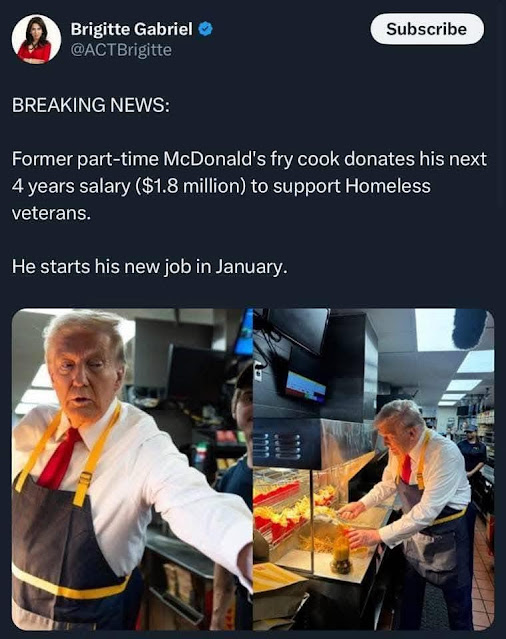Open the left photo of man in apron
Image resolution: width=506 pixels, height=639 pixels.
(x=132, y=469)
